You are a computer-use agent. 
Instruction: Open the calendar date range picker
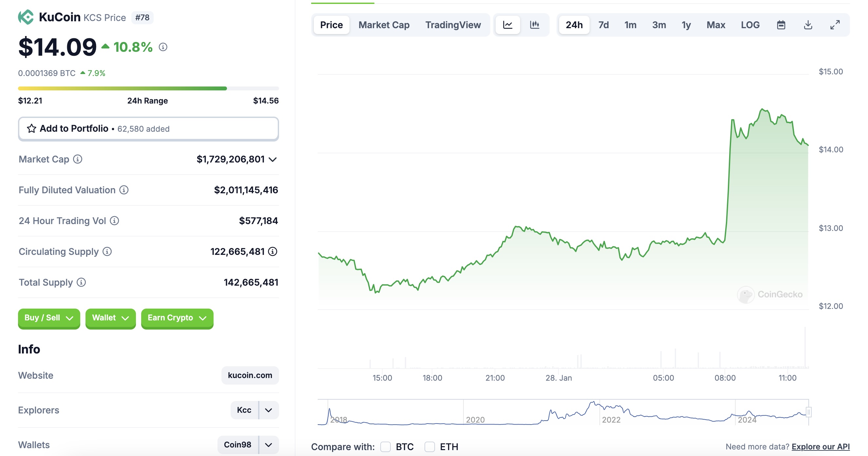pos(781,25)
